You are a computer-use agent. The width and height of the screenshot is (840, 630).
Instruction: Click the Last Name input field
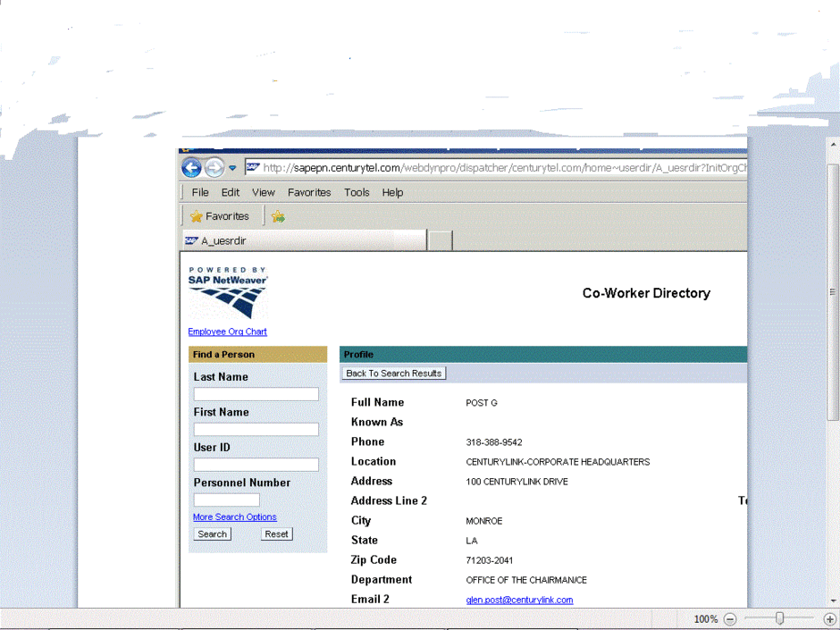[x=256, y=394]
